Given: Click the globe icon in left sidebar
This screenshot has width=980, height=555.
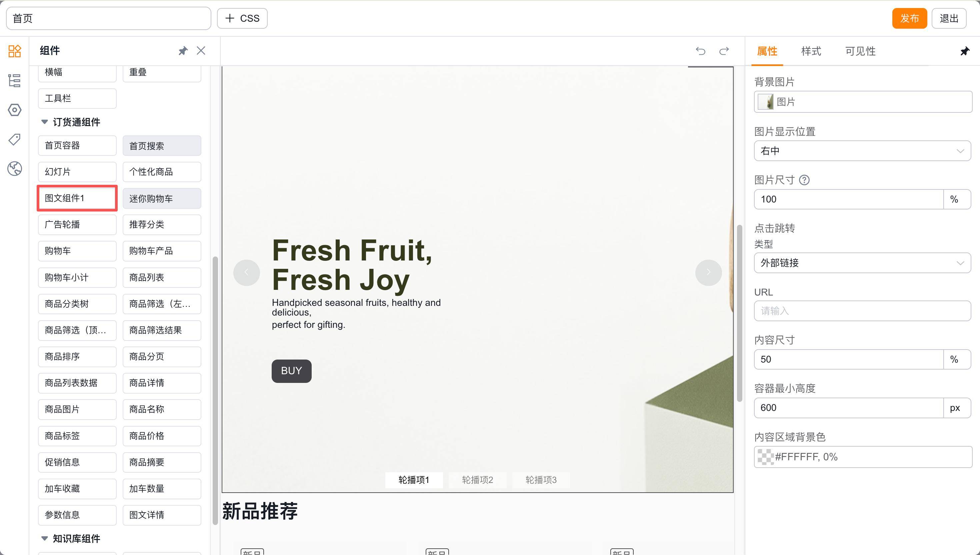Looking at the screenshot, I should pos(14,168).
